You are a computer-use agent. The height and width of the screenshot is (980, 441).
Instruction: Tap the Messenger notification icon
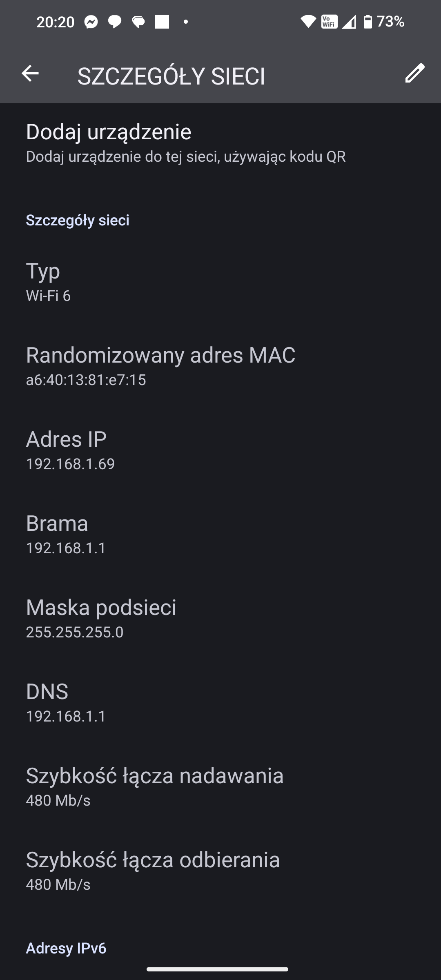[91, 22]
